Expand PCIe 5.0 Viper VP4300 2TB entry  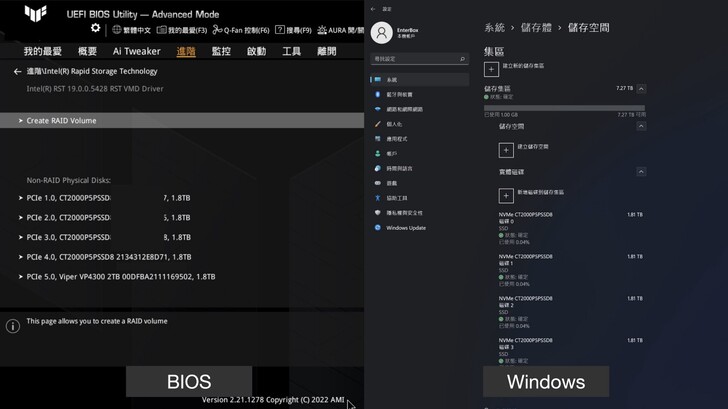tap(117, 277)
